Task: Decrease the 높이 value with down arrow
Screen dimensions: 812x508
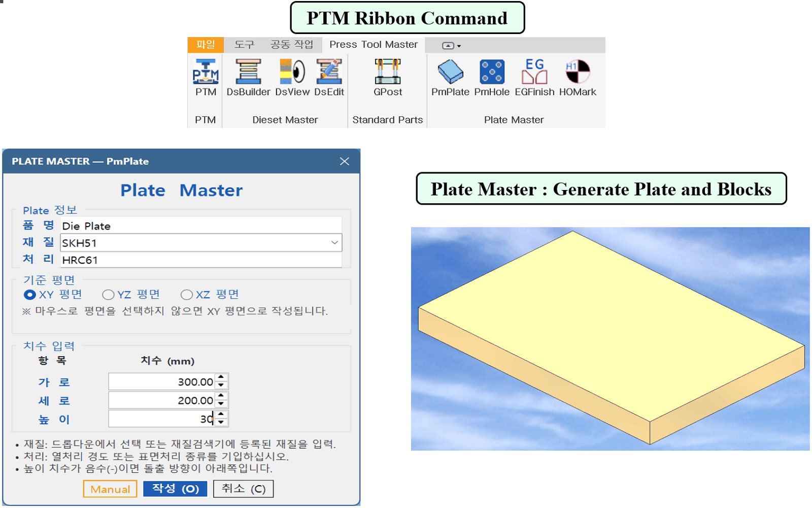Action: coord(221,422)
